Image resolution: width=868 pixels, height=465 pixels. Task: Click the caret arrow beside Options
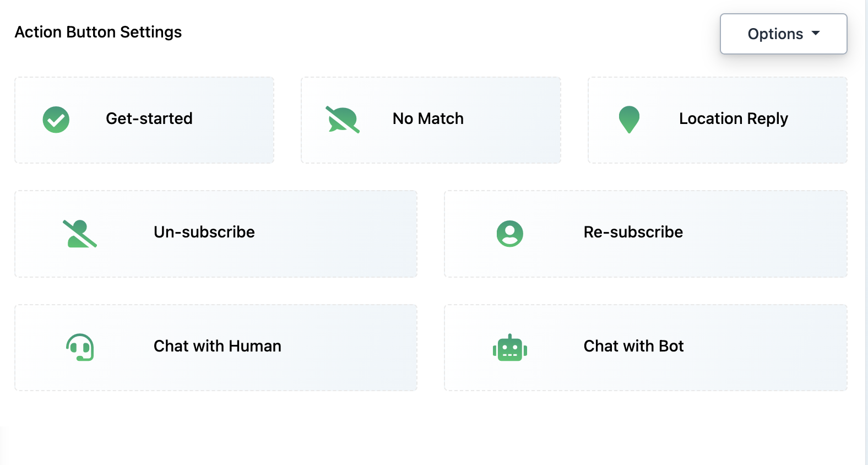(x=816, y=33)
